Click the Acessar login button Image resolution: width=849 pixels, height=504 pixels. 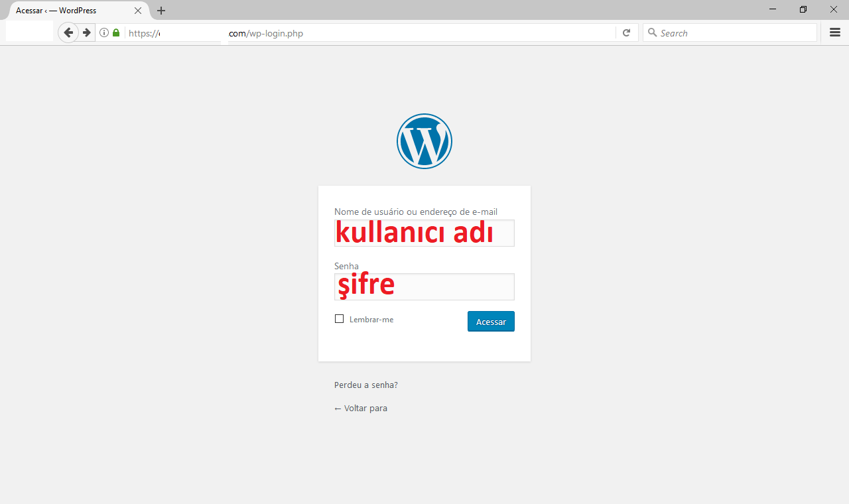coord(491,322)
